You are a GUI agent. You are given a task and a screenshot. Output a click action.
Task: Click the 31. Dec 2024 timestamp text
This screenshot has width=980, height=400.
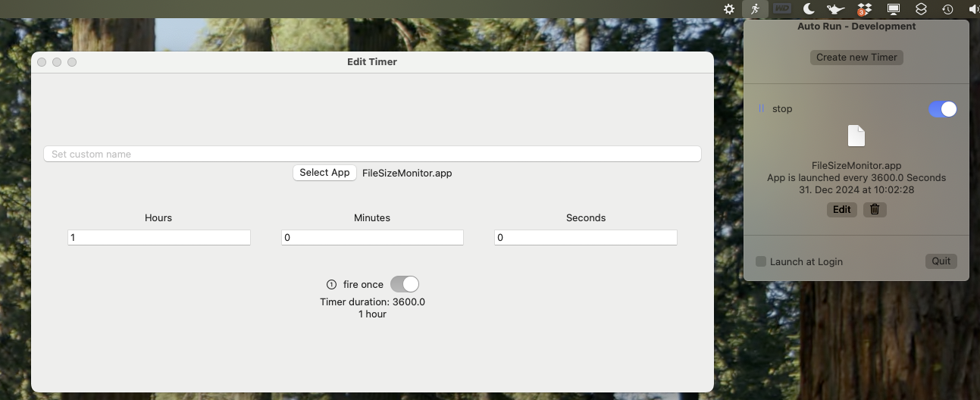(x=856, y=189)
